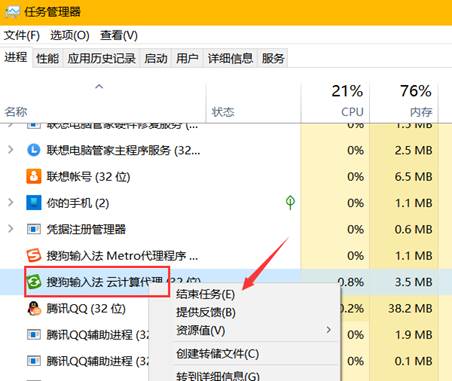452x381 pixels.
Task: Open the 资源值(V) submenu arrow
Action: 329,330
